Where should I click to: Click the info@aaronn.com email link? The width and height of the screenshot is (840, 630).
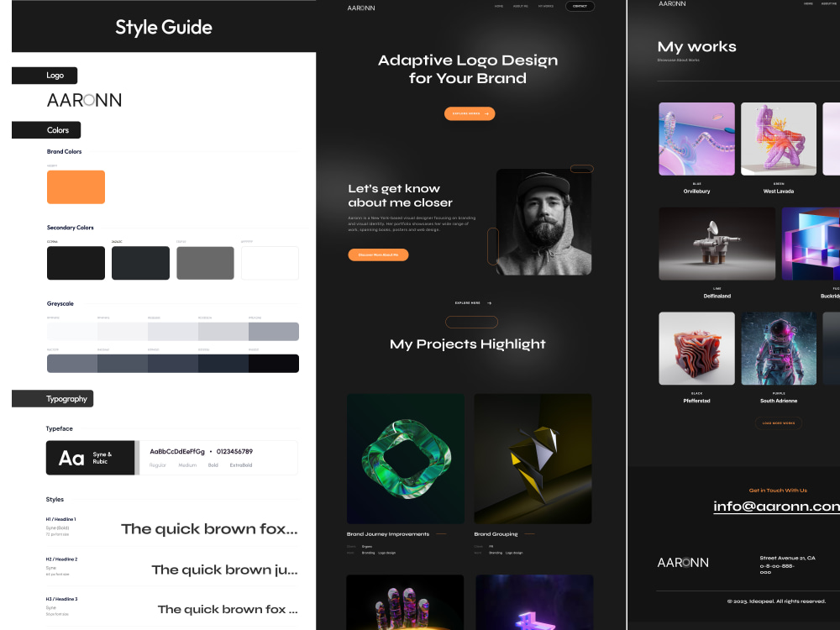776,507
